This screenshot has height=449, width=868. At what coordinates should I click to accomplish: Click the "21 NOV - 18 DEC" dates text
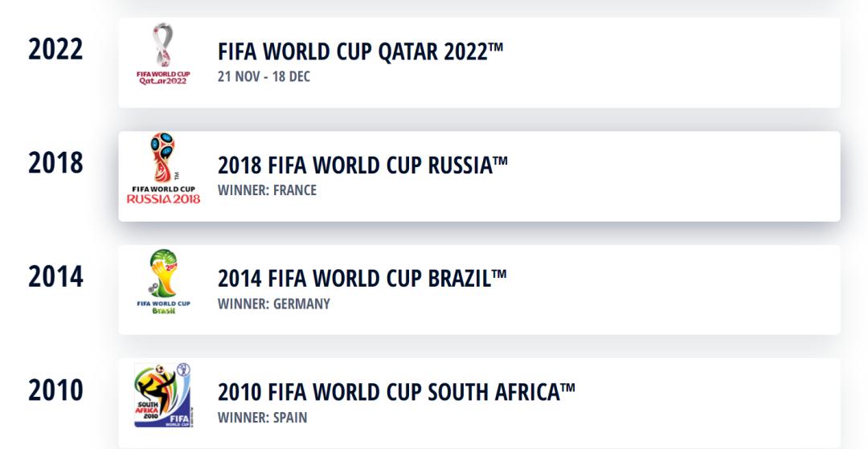tap(264, 77)
